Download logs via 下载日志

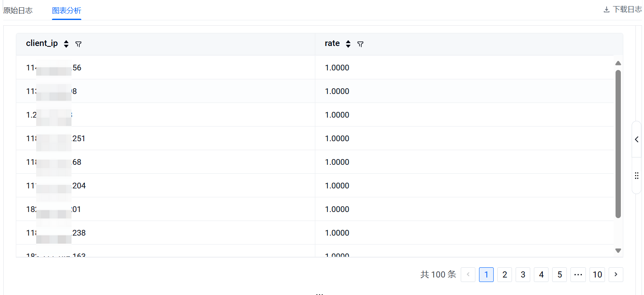[x=622, y=9]
